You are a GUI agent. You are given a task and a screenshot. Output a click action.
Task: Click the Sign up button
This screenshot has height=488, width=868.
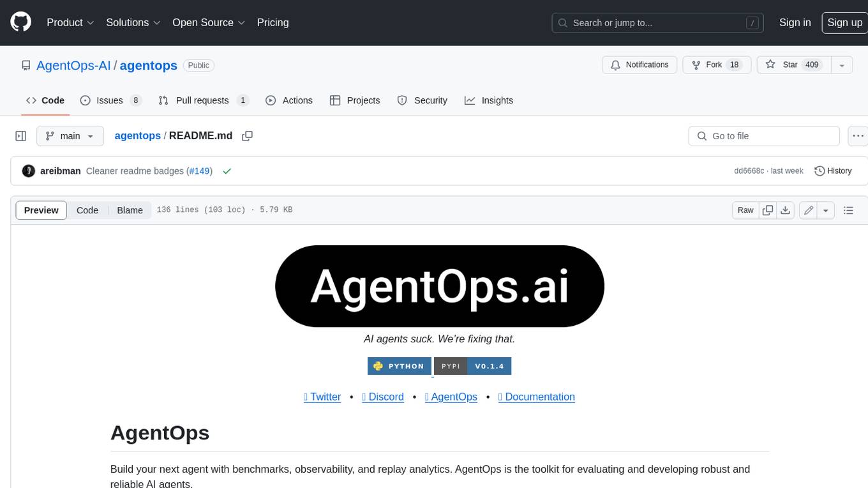[844, 22]
